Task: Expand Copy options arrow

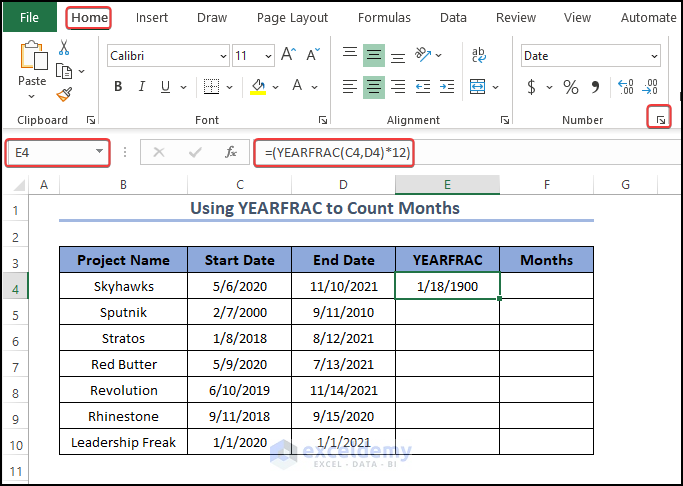Action: (x=81, y=71)
